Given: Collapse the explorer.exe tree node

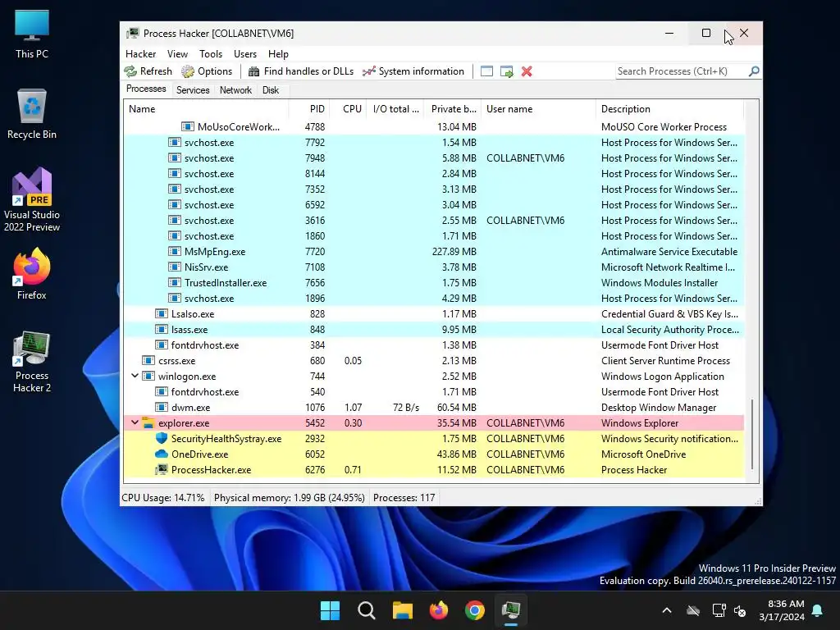Looking at the screenshot, I should pyautogui.click(x=135, y=422).
